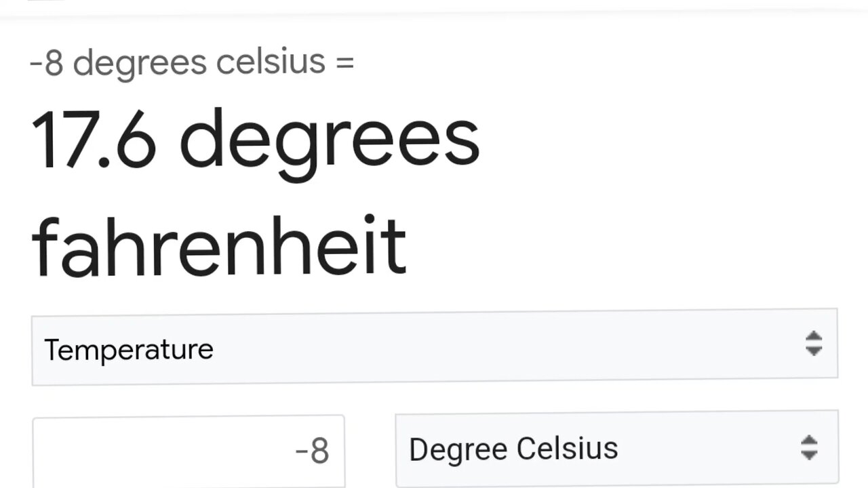Click the Temperature dropdown's up-down arrow icon
Screen dimensions: 868x488
813,344
